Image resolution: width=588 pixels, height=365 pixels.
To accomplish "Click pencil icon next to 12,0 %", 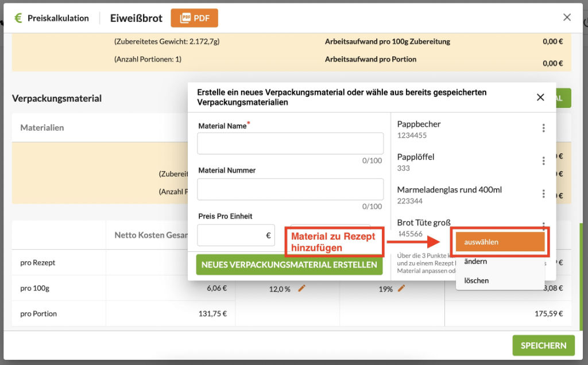I will pos(302,289).
